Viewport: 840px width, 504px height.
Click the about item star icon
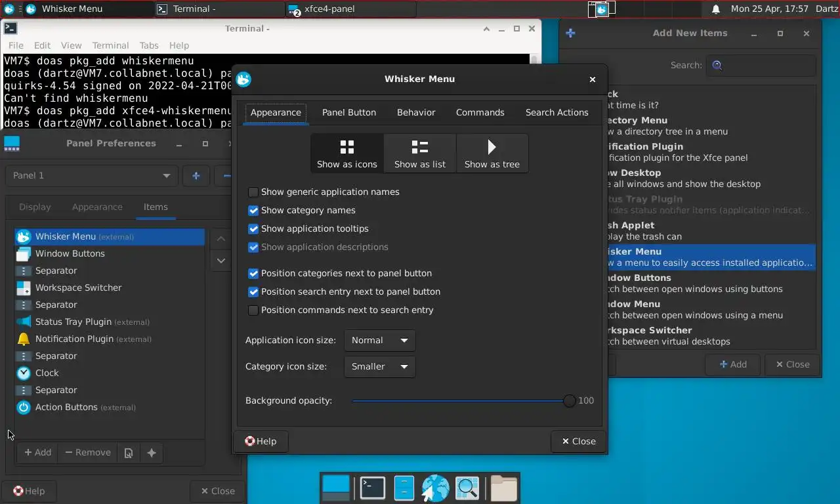152,453
